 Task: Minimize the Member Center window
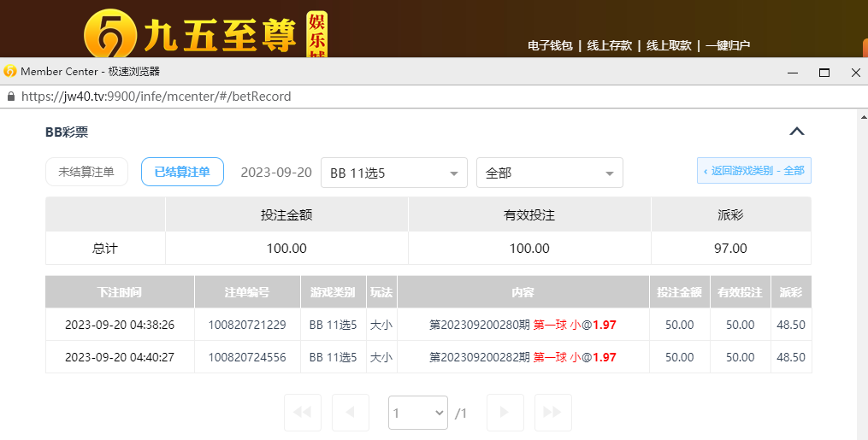click(793, 73)
